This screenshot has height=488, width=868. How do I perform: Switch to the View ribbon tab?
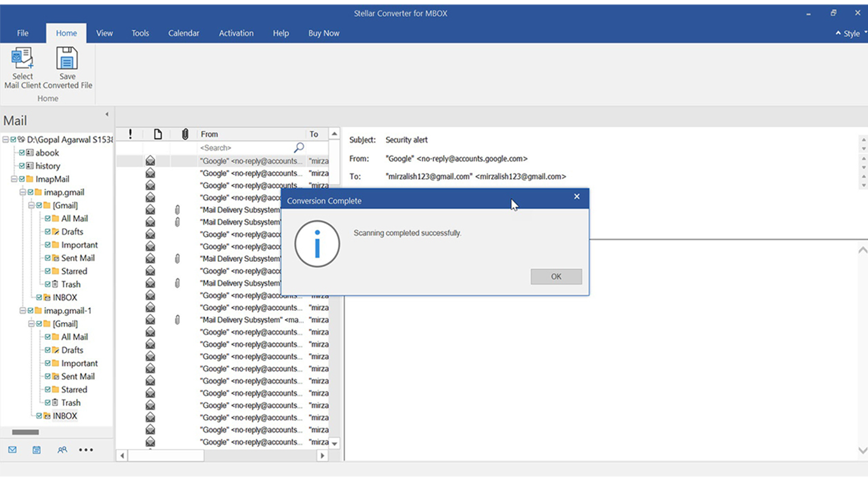(105, 33)
